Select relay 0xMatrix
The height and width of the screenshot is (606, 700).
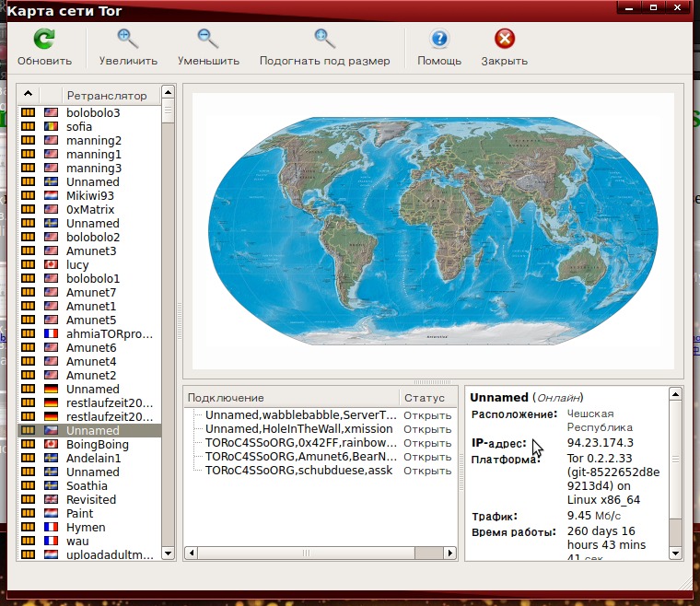tap(89, 209)
